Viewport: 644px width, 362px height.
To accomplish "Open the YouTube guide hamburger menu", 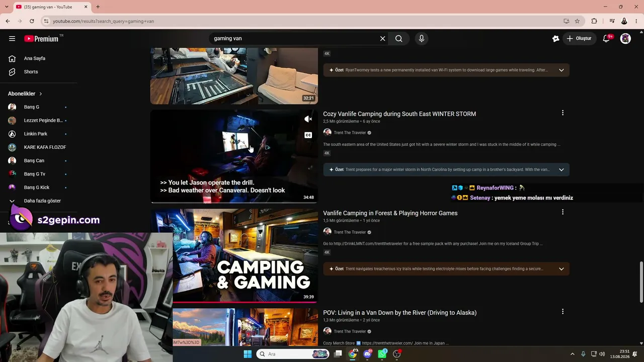I will coord(12,39).
